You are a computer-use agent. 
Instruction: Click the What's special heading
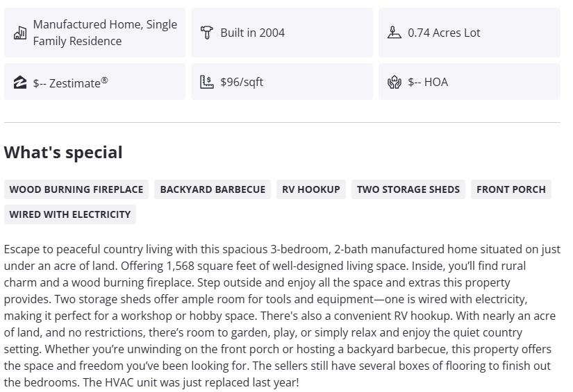point(63,153)
